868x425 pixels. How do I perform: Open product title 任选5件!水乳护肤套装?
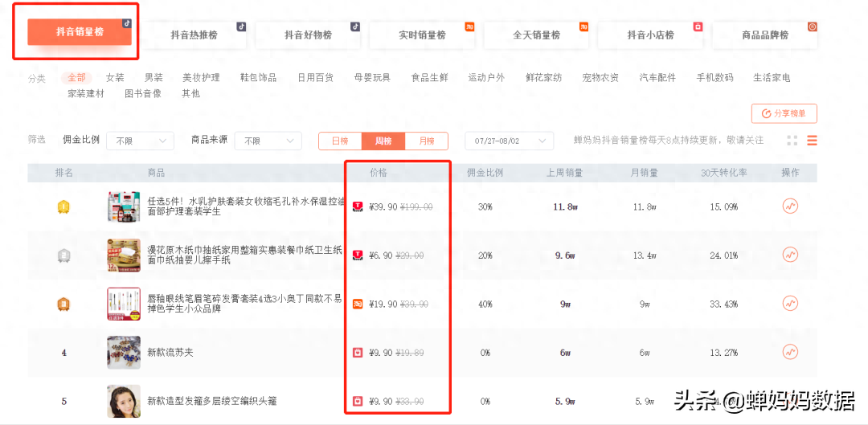(x=244, y=206)
